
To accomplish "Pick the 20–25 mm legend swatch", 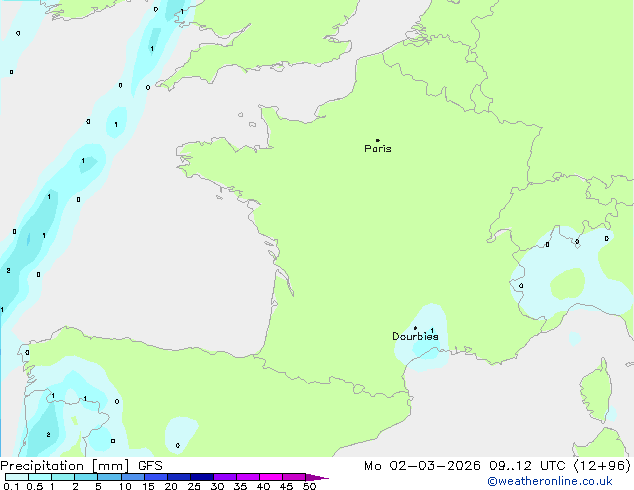I will pyautogui.click(x=178, y=477).
